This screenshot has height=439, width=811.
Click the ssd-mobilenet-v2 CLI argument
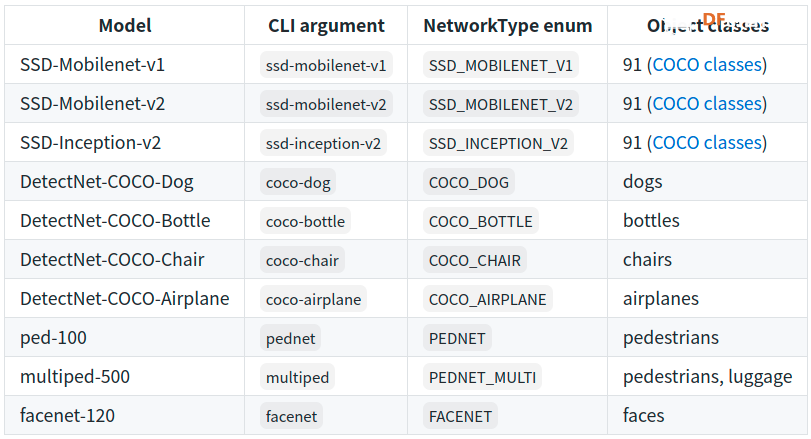coord(326,104)
